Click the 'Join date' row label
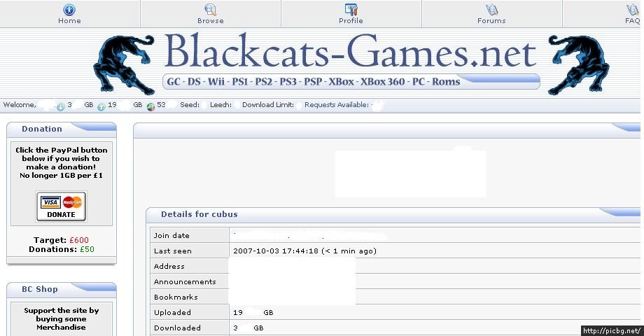The width and height of the screenshot is (644, 336). click(x=171, y=235)
